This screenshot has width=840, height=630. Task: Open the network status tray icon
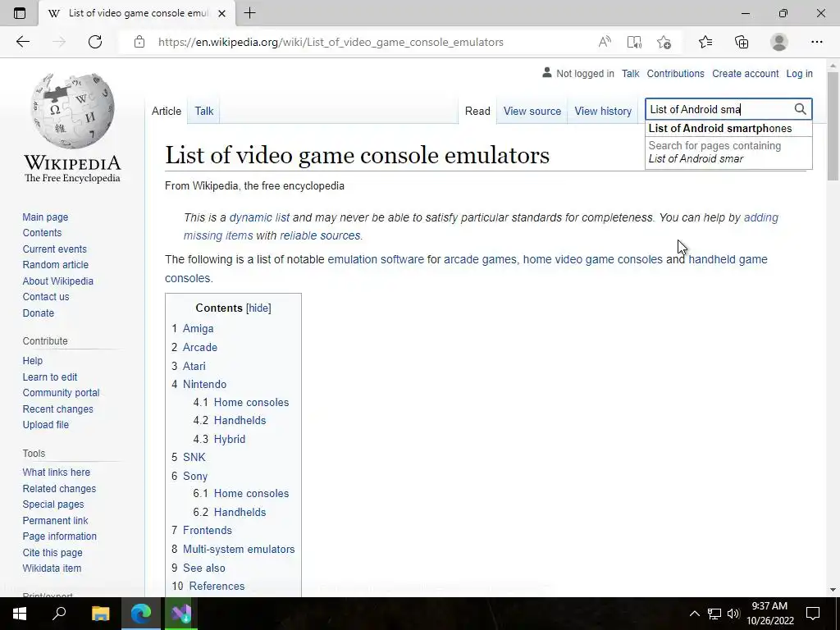pyautogui.click(x=714, y=614)
